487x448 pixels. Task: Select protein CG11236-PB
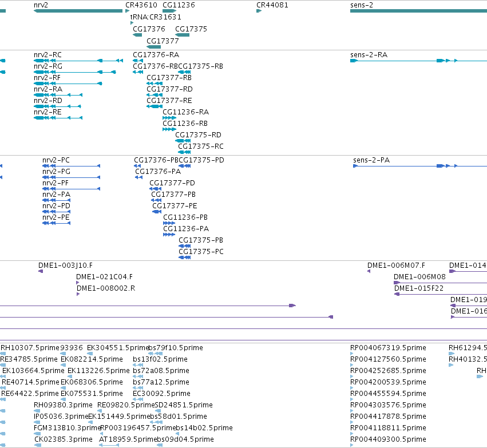[185, 217]
